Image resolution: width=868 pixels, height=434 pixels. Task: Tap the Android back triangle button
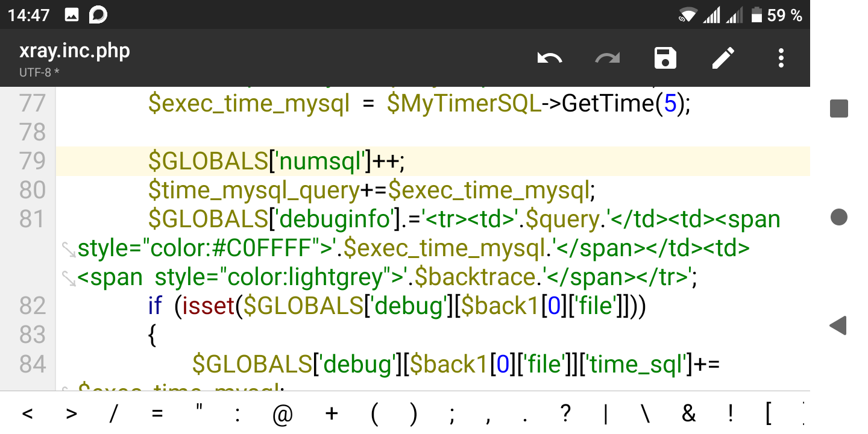[838, 325]
